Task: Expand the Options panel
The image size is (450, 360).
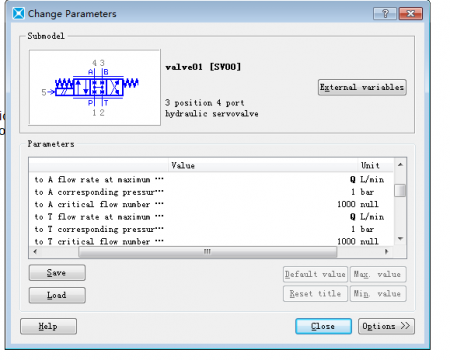Action: (386, 326)
